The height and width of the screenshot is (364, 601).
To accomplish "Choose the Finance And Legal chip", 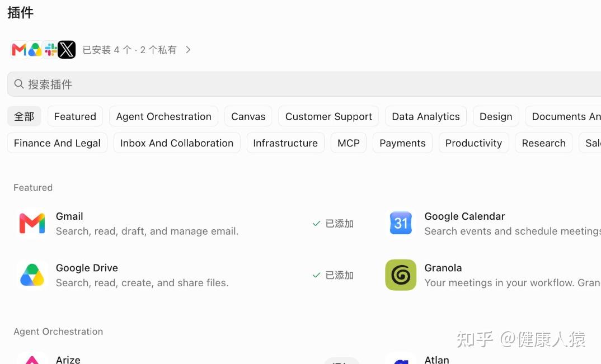I will 57,143.
